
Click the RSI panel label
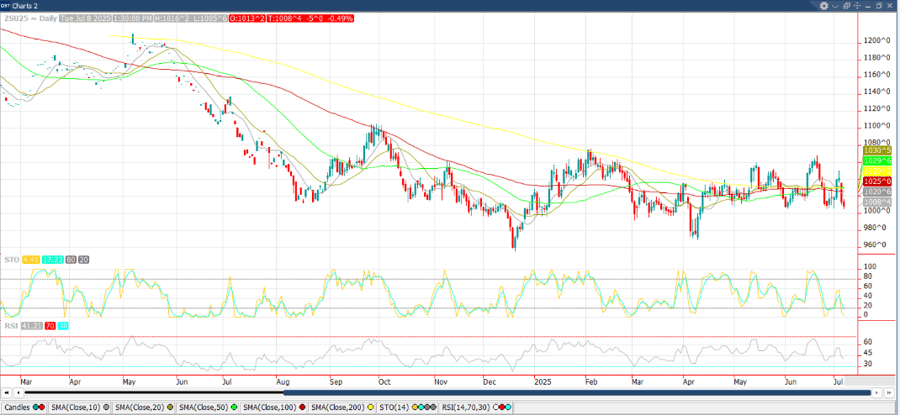10,325
